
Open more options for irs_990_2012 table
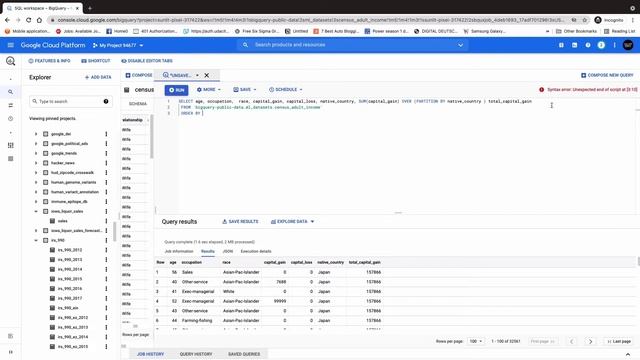pyautogui.click(x=106, y=250)
